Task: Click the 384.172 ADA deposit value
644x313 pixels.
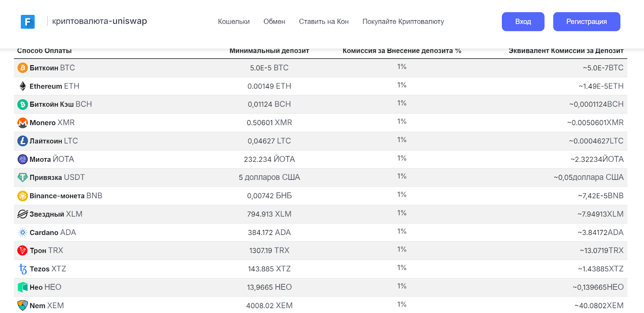Action: (x=269, y=233)
